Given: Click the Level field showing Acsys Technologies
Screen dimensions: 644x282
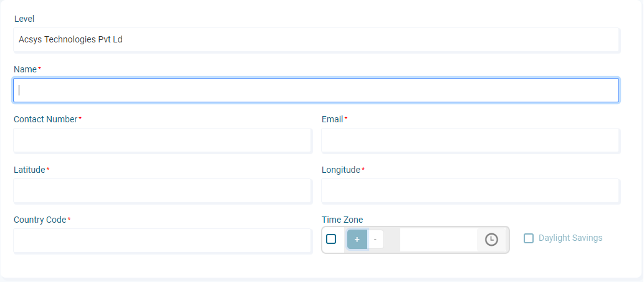Looking at the screenshot, I should coord(316,40).
